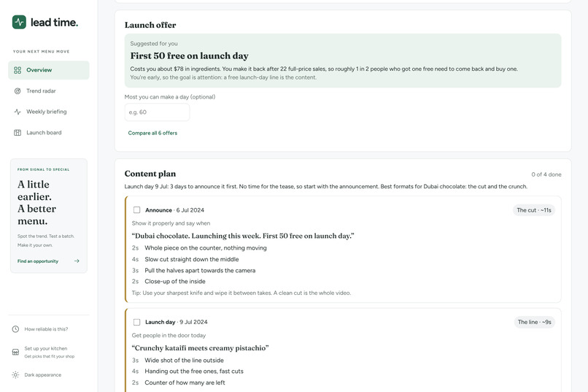Click Wide shot of the line outside

coord(184,360)
